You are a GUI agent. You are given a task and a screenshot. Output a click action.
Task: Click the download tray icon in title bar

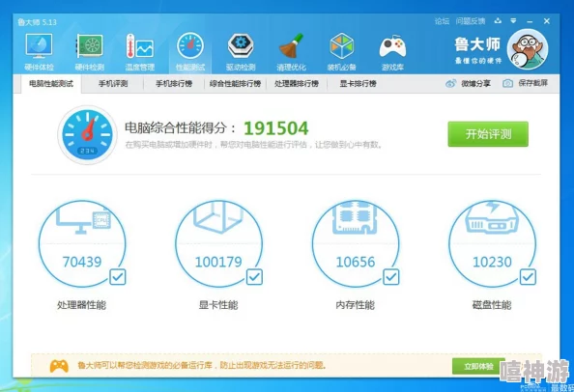(498, 21)
